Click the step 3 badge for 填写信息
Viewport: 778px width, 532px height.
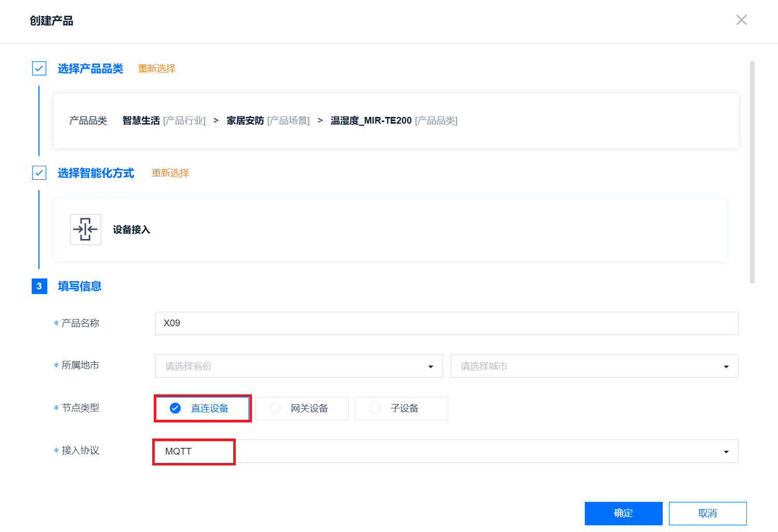[x=39, y=286]
